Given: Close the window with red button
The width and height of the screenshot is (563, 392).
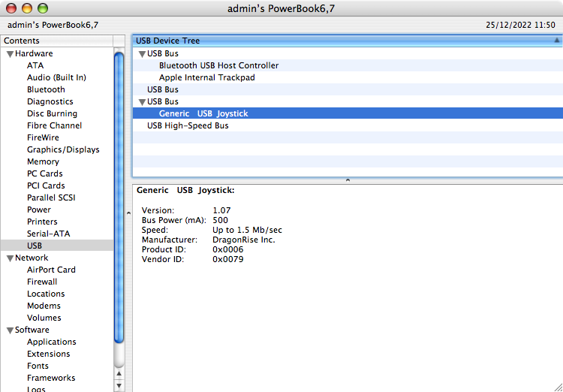Looking at the screenshot, I should (11, 8).
